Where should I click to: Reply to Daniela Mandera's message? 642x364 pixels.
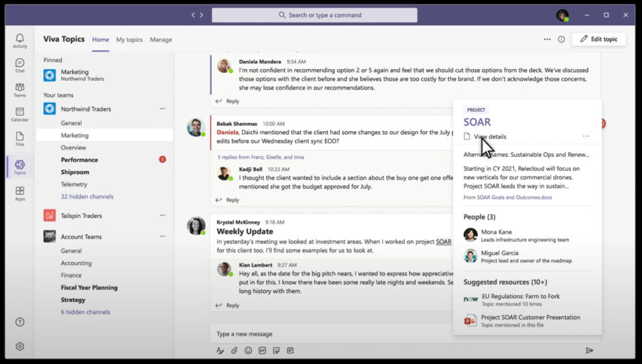228,101
